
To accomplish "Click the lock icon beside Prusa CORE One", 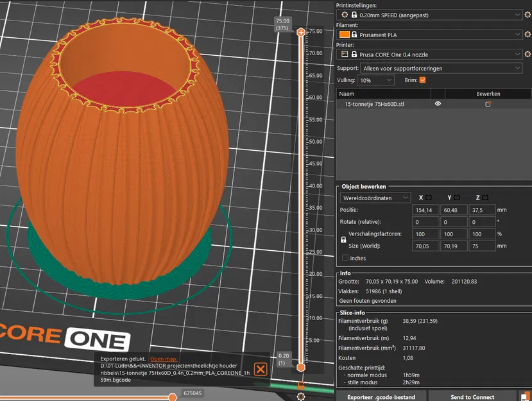I will pyautogui.click(x=354, y=55).
